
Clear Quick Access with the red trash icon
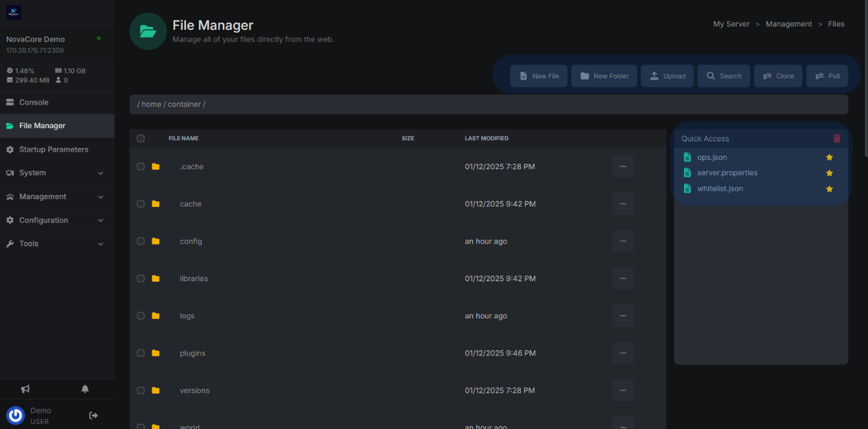[836, 139]
